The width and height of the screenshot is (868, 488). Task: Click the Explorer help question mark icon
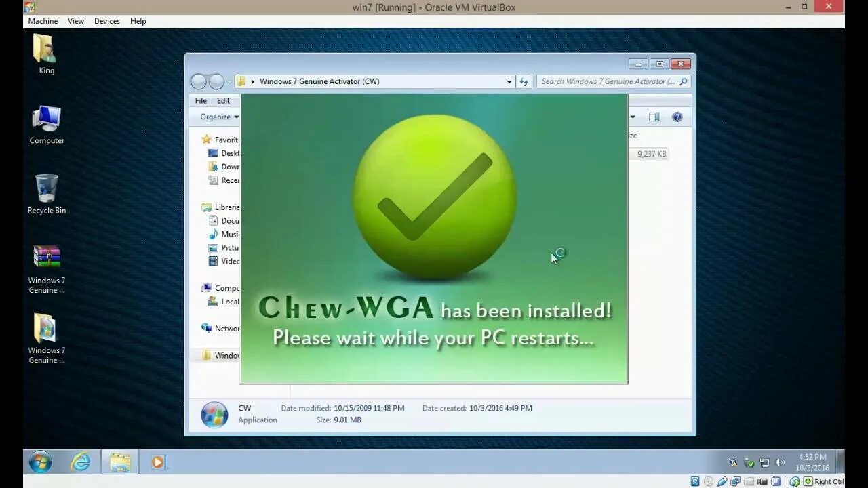coord(677,117)
